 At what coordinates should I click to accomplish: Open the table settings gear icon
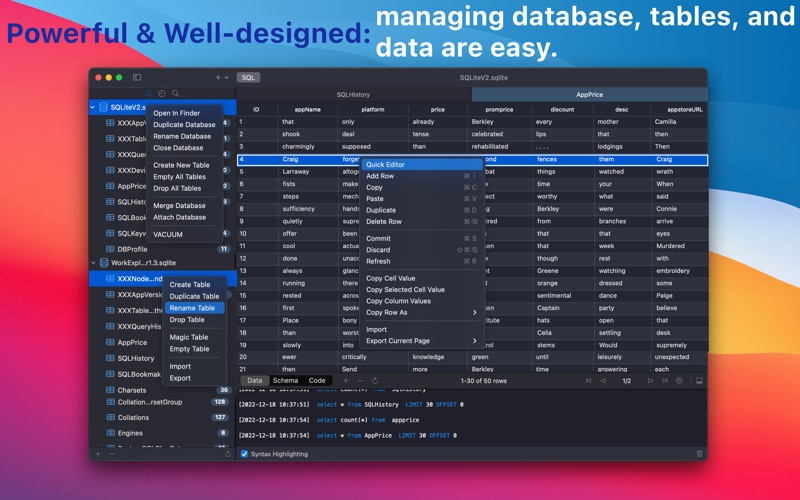679,381
